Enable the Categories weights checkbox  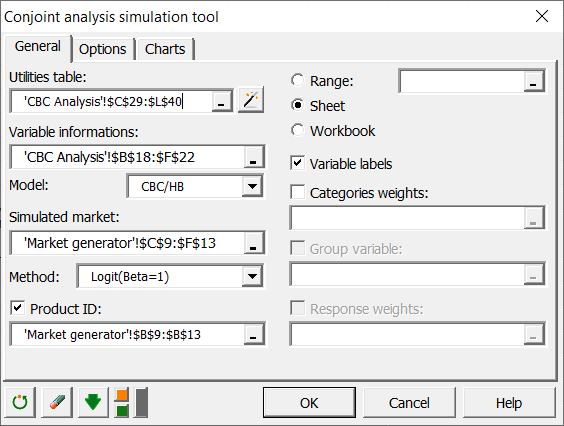297,192
